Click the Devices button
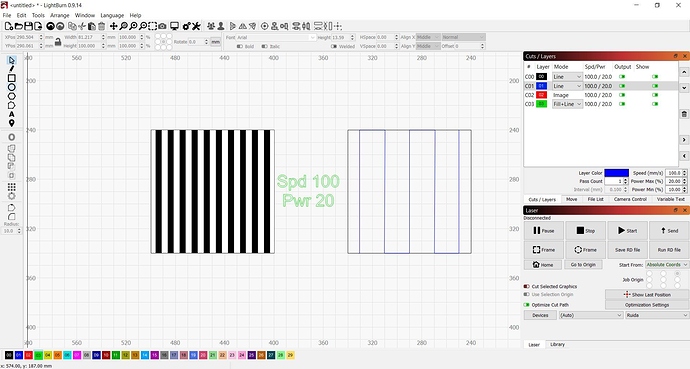Screen dimensions: 690x369 click(540, 315)
